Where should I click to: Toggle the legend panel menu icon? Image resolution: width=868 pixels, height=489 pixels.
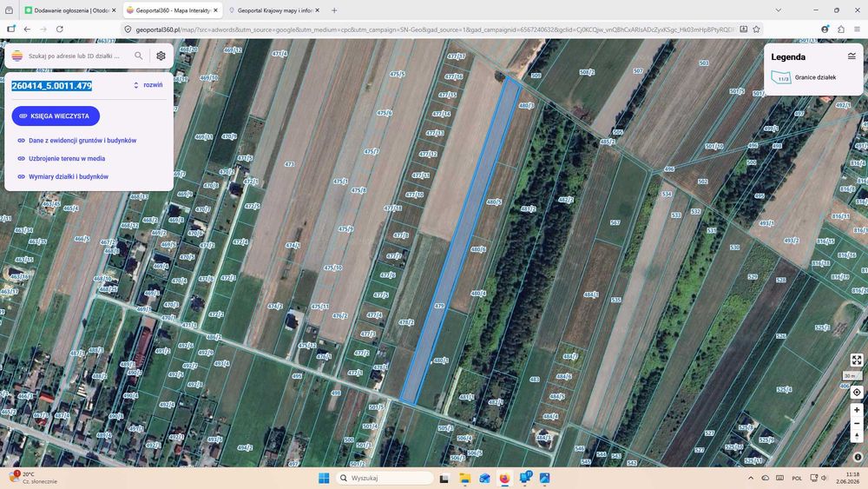[x=852, y=56]
